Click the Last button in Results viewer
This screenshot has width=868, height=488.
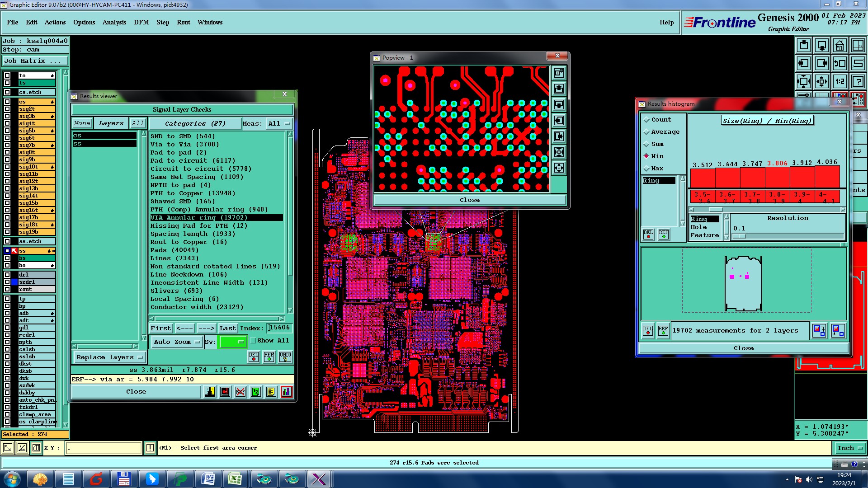point(227,328)
